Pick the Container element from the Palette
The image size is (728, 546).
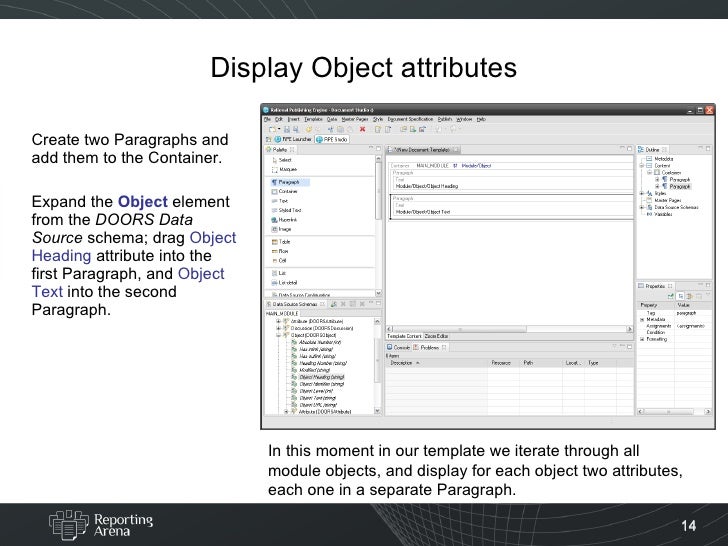pos(288,192)
